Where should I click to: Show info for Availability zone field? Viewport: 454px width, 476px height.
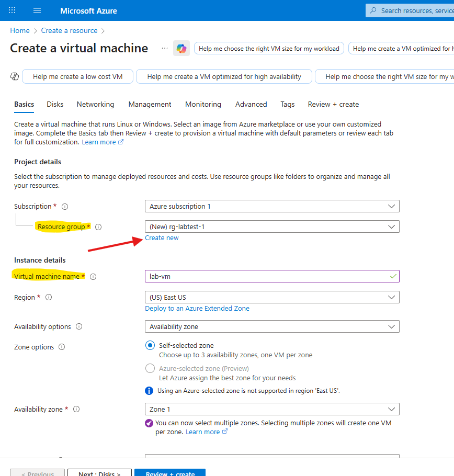click(x=76, y=409)
